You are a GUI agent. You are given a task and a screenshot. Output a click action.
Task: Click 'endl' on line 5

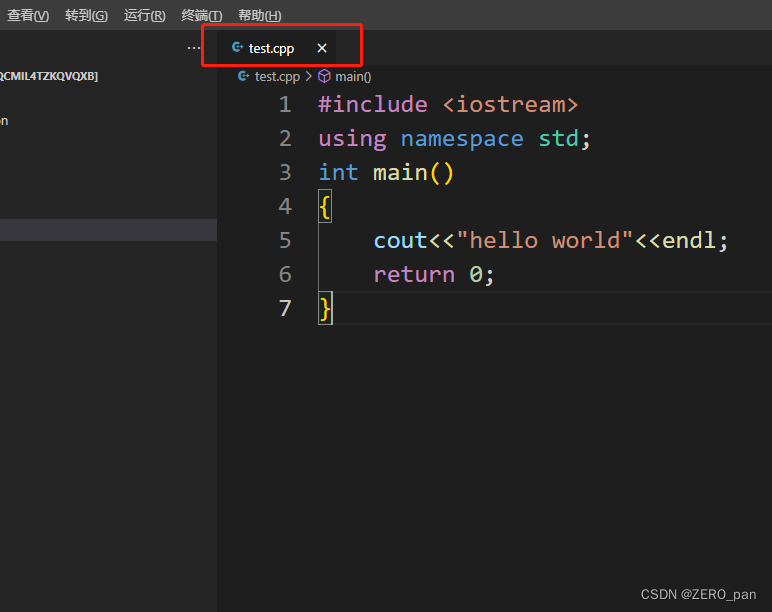click(689, 240)
